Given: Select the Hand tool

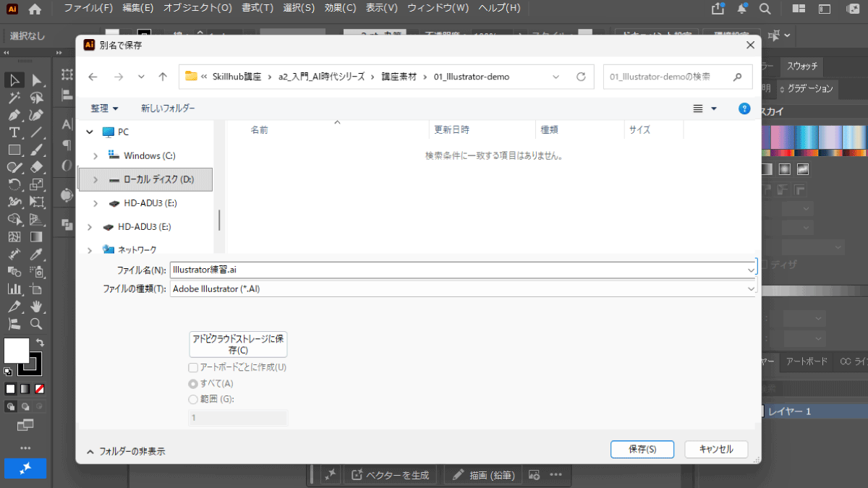Looking at the screenshot, I should coord(37,306).
